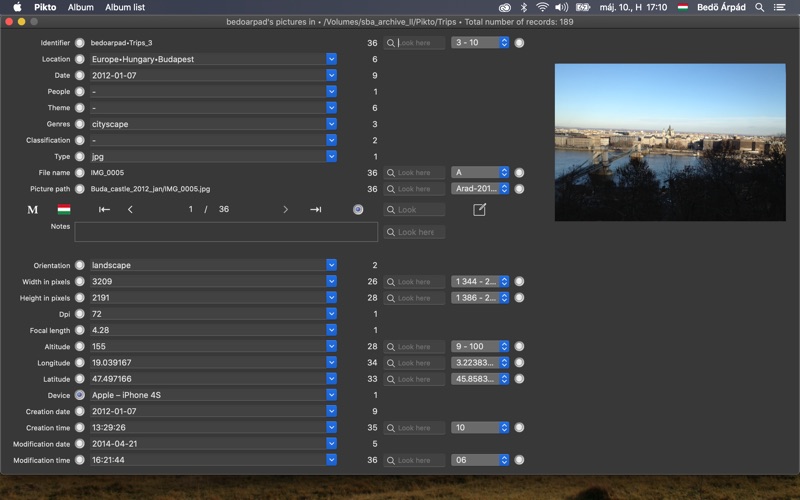800x500 pixels.
Task: Open the Width in pixels dropdown 3209
Action: (x=331, y=281)
